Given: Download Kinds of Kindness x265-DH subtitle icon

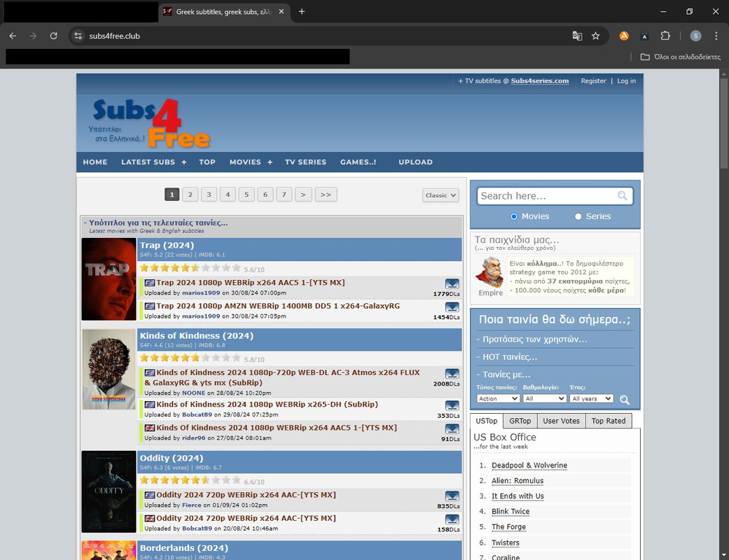Looking at the screenshot, I should coord(452,405).
